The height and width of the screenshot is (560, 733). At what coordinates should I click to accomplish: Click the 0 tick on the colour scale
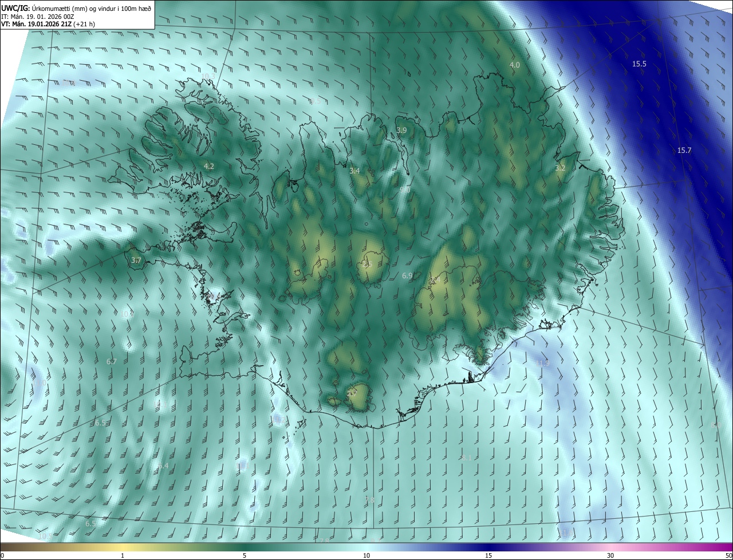[x=2, y=555]
